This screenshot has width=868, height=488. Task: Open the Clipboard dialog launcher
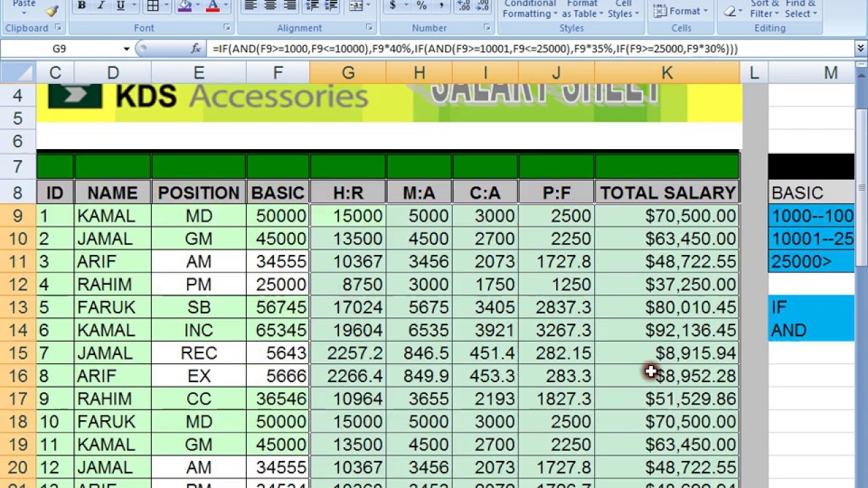tap(58, 28)
